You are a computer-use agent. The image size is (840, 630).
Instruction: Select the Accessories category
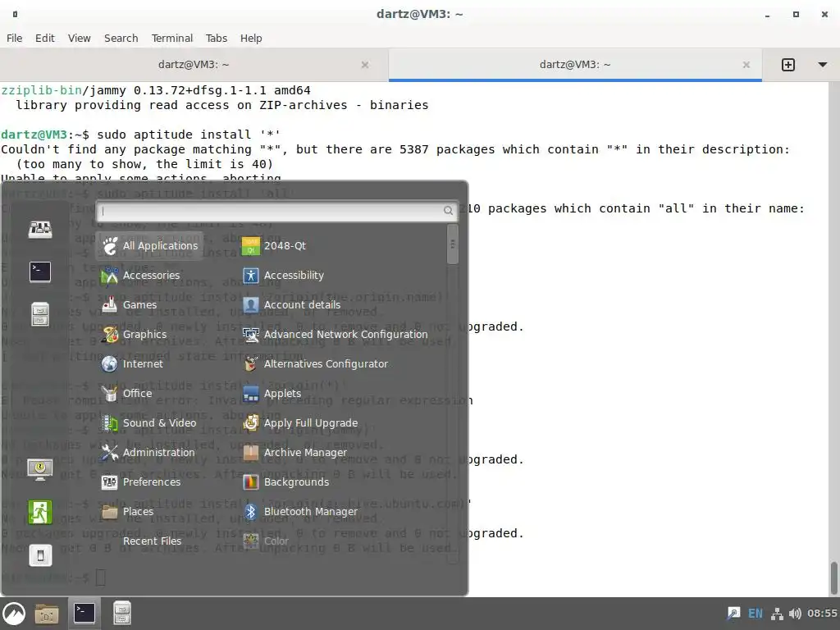(x=141, y=276)
